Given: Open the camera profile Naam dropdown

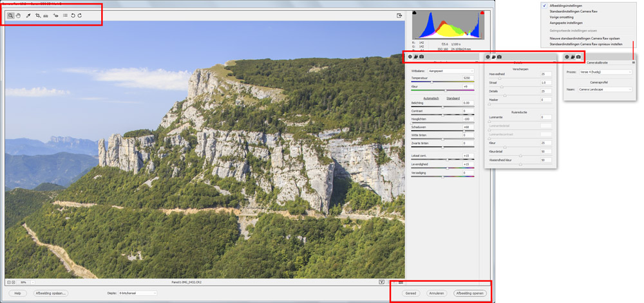Looking at the screenshot, I should [605, 89].
